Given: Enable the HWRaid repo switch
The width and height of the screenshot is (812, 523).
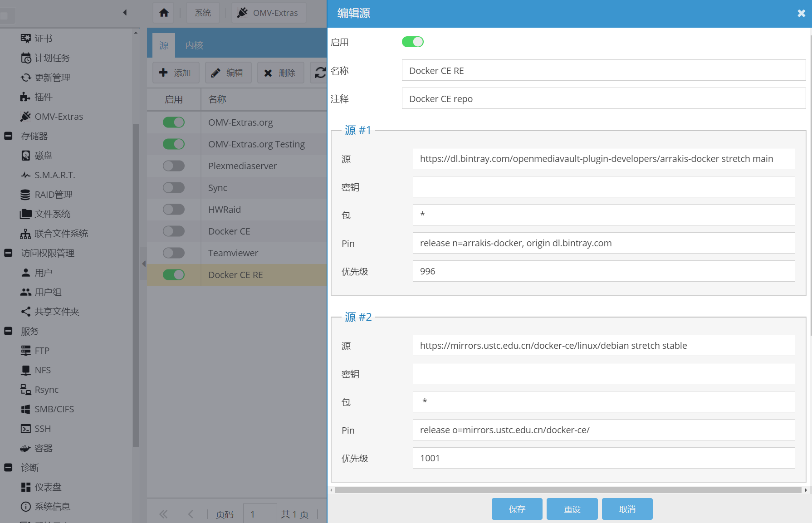Looking at the screenshot, I should click(x=174, y=210).
